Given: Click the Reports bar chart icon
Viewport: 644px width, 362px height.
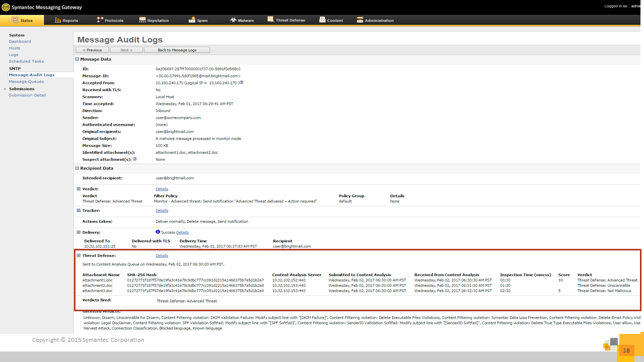Looking at the screenshot, I should click(x=58, y=20).
